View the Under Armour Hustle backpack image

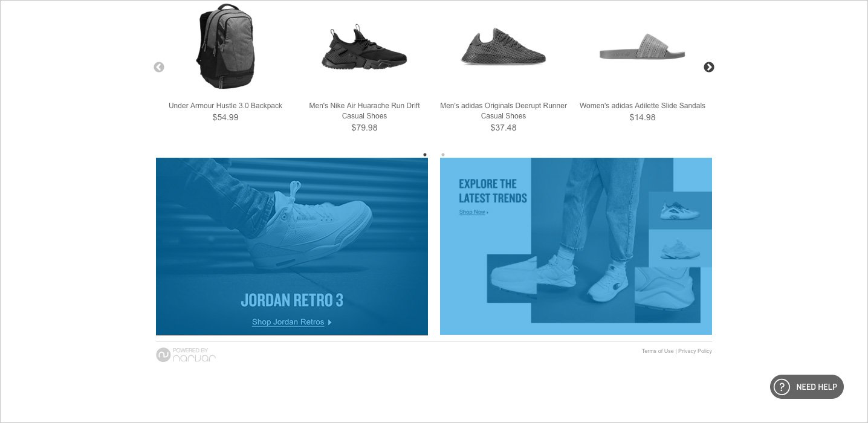(225, 47)
